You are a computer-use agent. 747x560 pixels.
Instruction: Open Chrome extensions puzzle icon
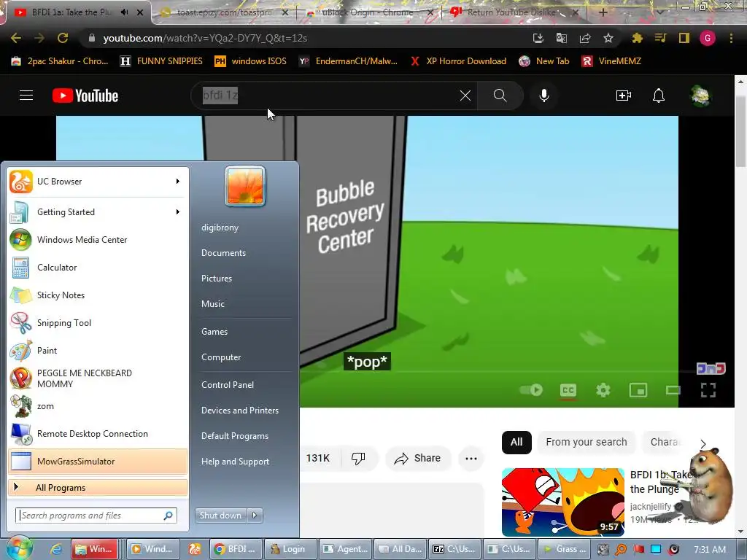pyautogui.click(x=638, y=38)
